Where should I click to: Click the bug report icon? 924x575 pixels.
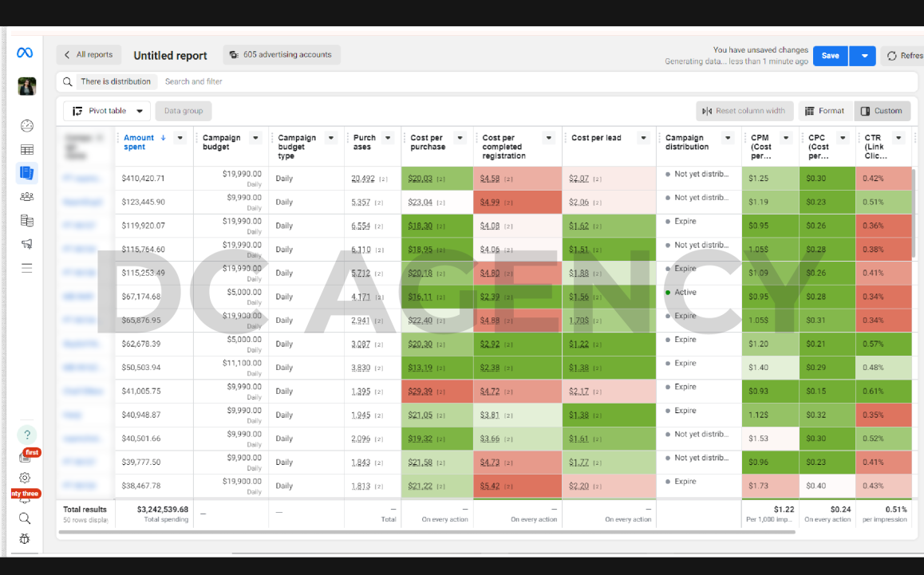[x=25, y=538]
